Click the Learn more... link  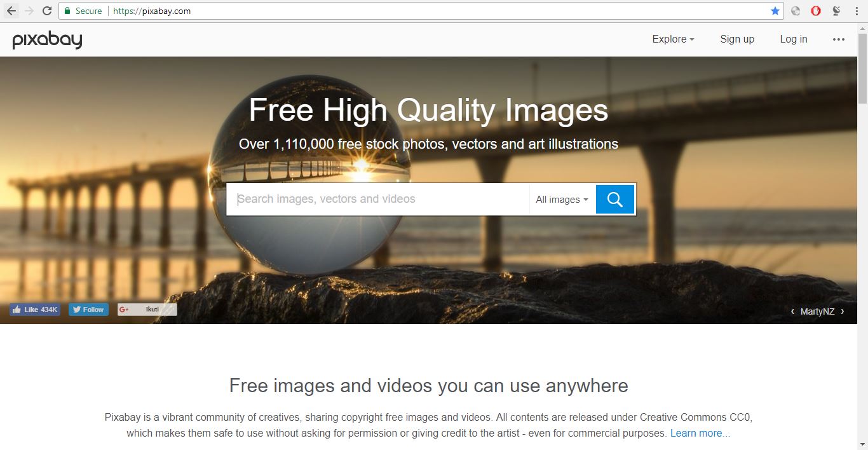[700, 433]
